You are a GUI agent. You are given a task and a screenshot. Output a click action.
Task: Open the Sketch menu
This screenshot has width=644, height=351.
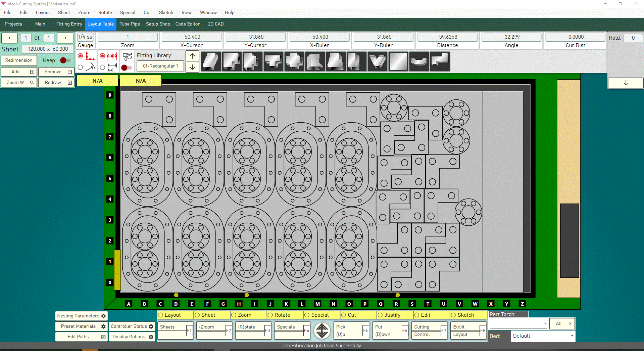click(166, 12)
